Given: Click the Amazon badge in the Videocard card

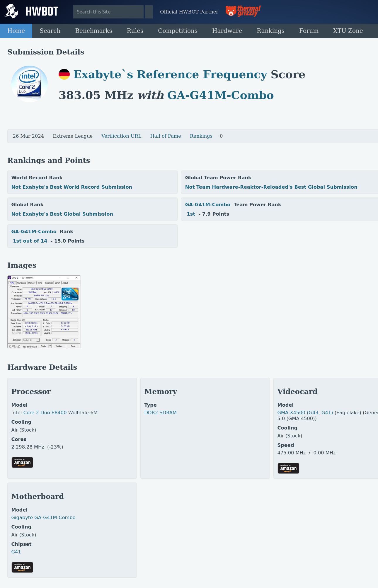Looking at the screenshot, I should (x=288, y=468).
